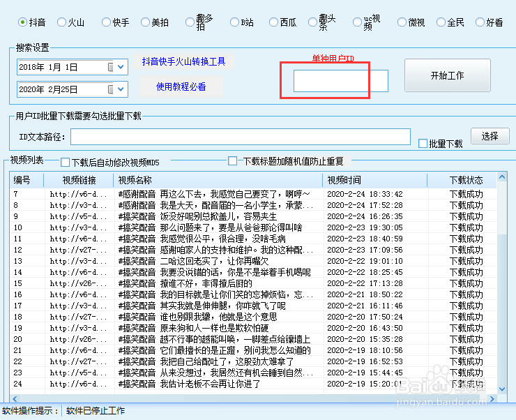Select row 13 二哈这回老实了 video
516x420 pixels.
(253, 261)
